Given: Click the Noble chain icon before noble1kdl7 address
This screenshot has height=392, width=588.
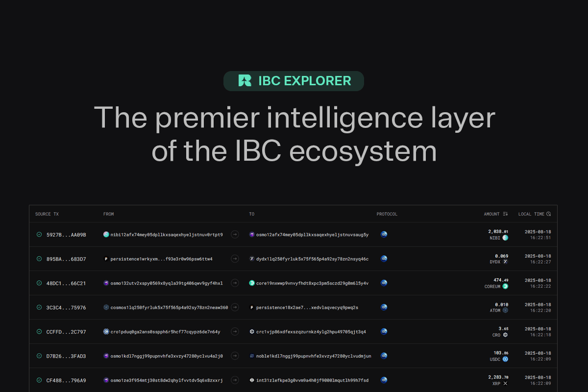Looking at the screenshot, I should [x=252, y=356].
